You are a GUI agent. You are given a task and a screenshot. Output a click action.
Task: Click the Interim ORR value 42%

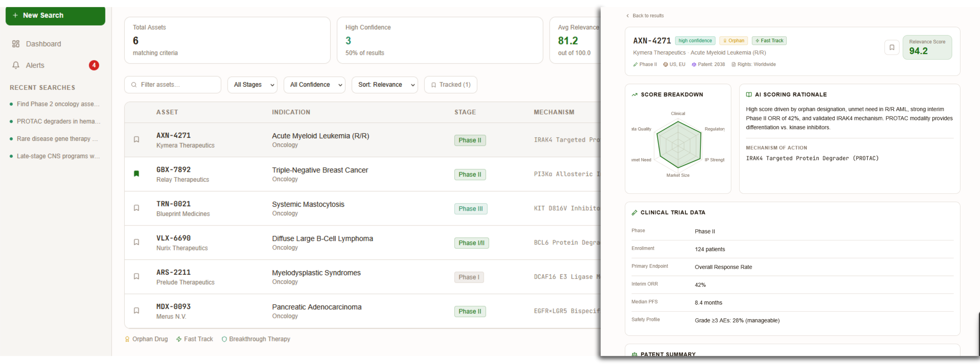[x=700, y=285]
